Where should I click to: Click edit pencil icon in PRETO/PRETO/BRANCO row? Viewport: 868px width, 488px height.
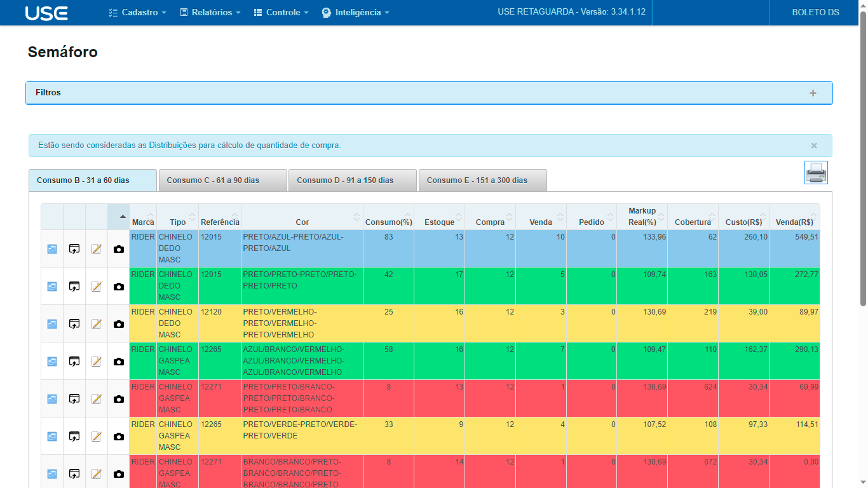[97, 399]
